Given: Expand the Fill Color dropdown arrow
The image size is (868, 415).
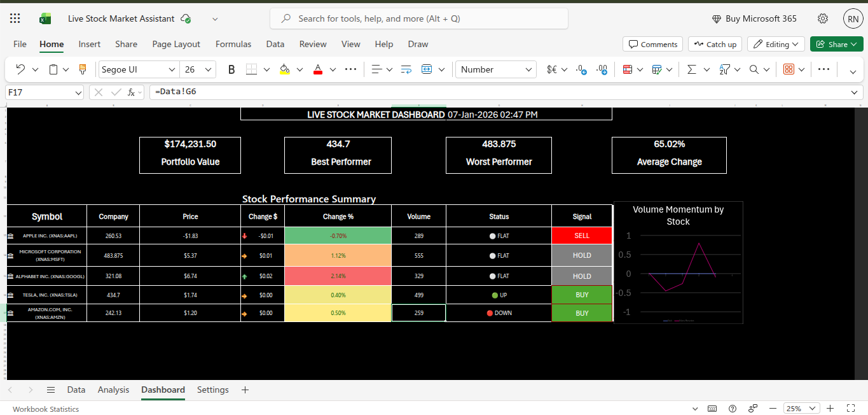Looking at the screenshot, I should click(x=300, y=69).
